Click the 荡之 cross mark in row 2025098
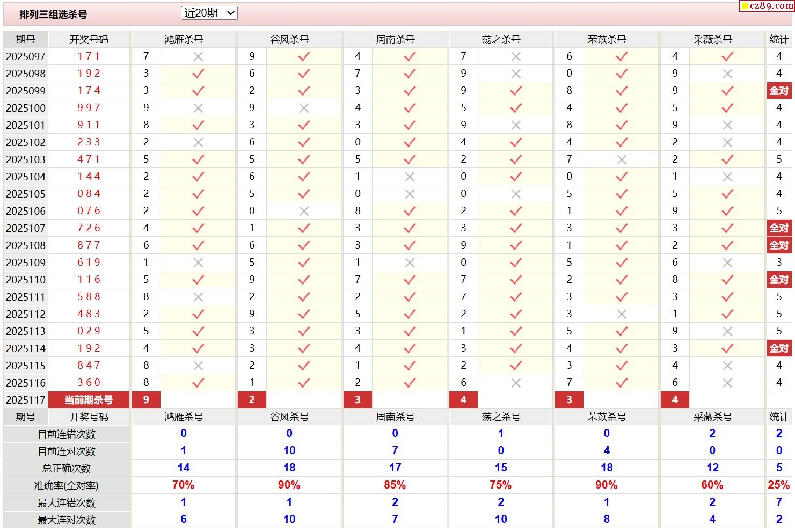795x532 pixels. point(516,74)
